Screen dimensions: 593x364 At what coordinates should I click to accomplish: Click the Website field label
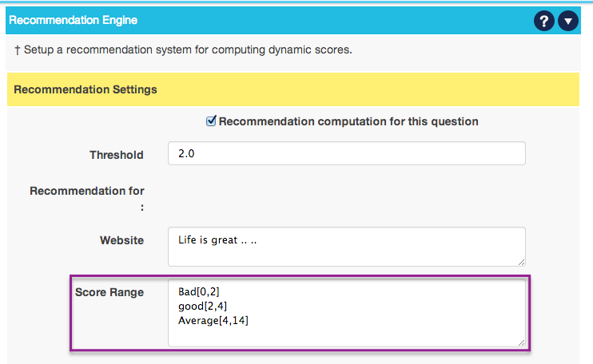[x=121, y=239]
